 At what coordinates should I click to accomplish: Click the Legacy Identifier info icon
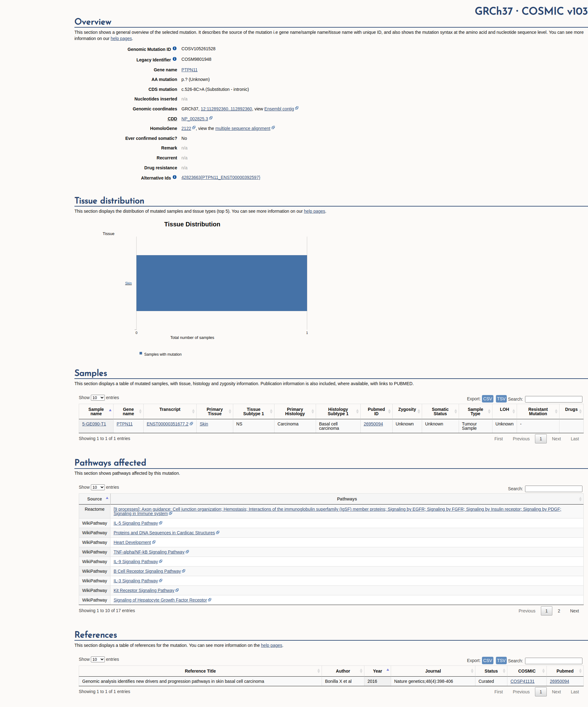(175, 59)
